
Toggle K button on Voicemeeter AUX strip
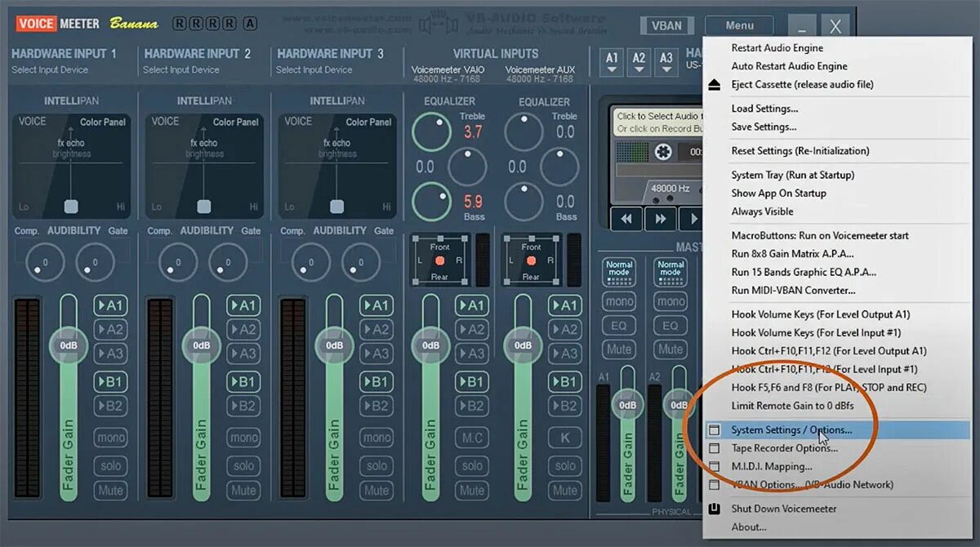[x=564, y=438]
